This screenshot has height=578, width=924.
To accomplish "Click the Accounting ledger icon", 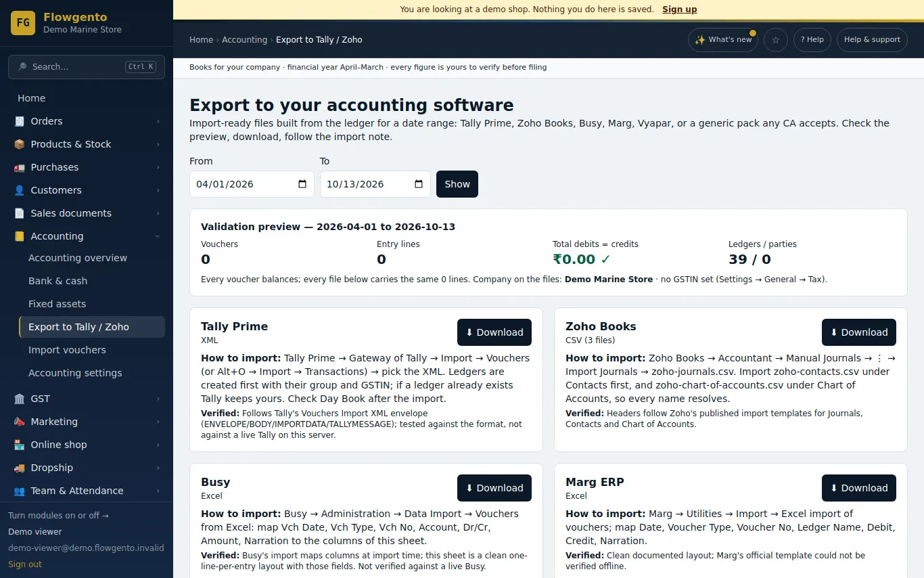I will [x=19, y=236].
